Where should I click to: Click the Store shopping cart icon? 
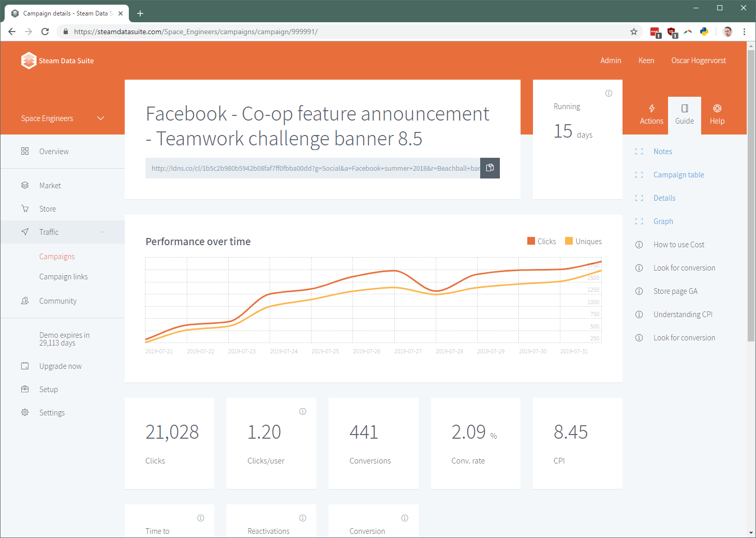[25, 208]
